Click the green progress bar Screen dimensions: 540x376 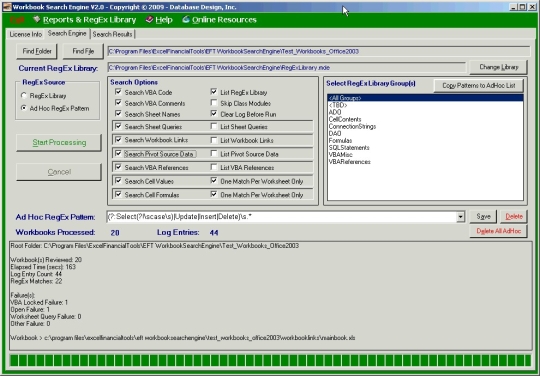pos(270,361)
